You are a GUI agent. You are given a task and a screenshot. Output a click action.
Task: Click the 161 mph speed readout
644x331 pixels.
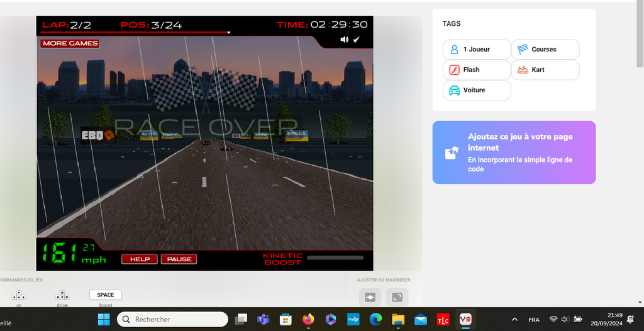(x=74, y=253)
